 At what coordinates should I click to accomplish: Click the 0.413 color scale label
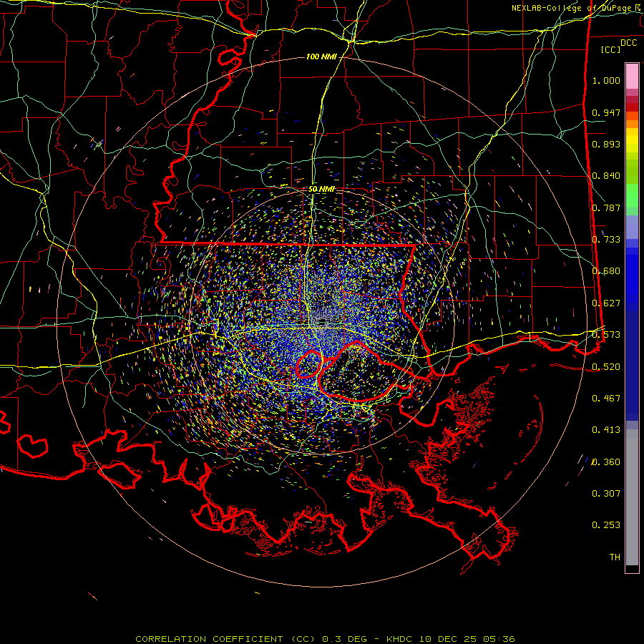[606, 430]
